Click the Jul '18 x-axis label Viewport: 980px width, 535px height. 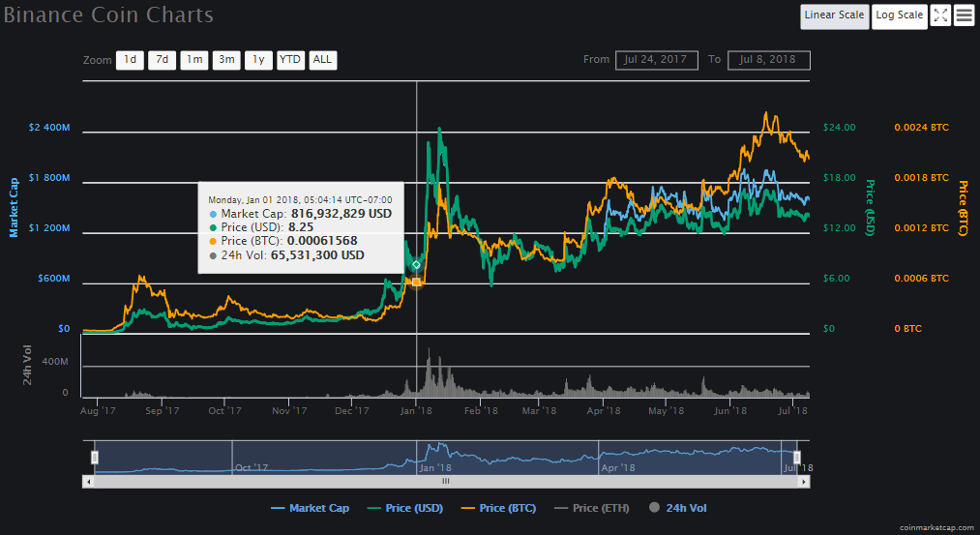793,410
